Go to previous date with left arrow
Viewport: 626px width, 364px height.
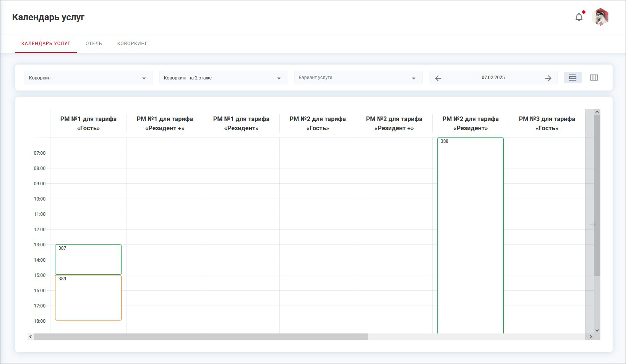[438, 78]
